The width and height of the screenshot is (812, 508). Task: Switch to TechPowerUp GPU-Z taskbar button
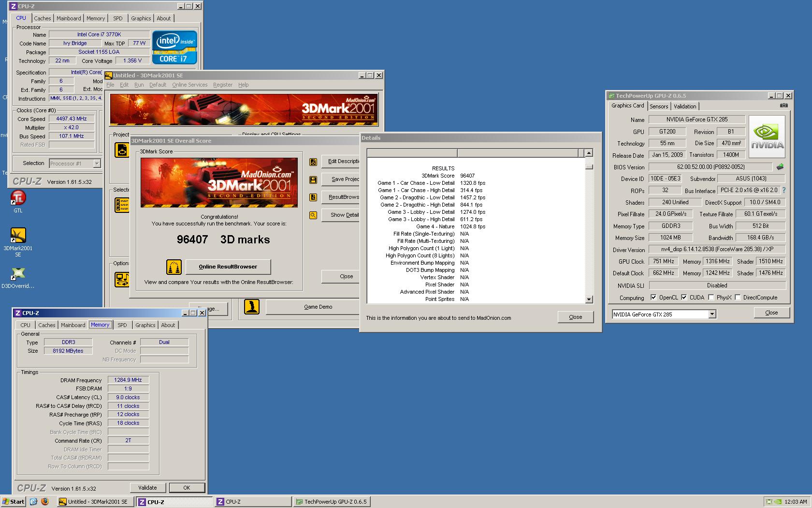coord(331,502)
